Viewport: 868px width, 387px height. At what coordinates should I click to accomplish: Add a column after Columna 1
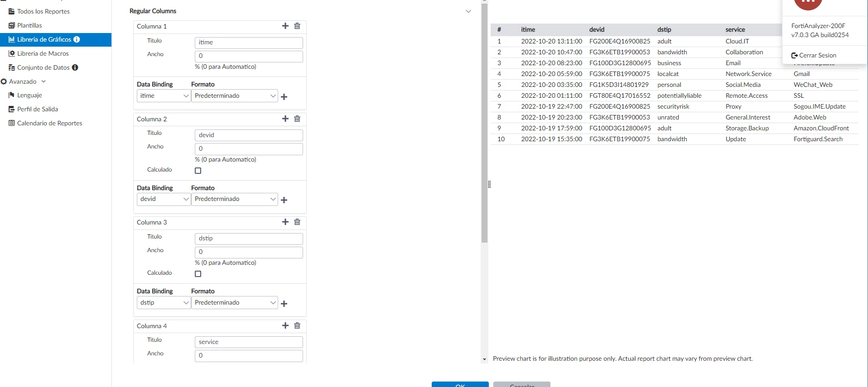[x=285, y=26]
